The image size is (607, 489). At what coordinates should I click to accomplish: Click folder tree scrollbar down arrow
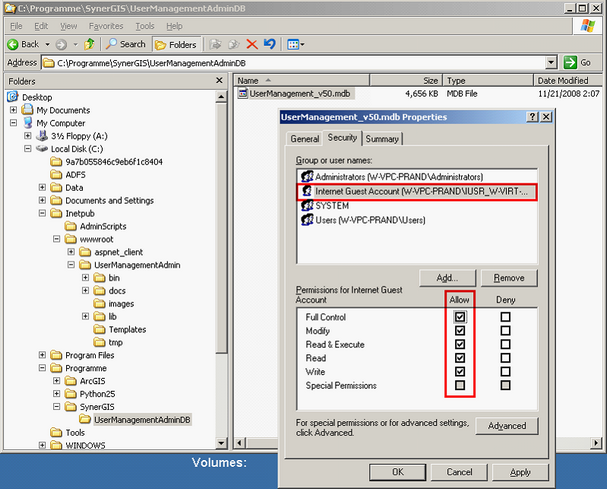coord(221,443)
